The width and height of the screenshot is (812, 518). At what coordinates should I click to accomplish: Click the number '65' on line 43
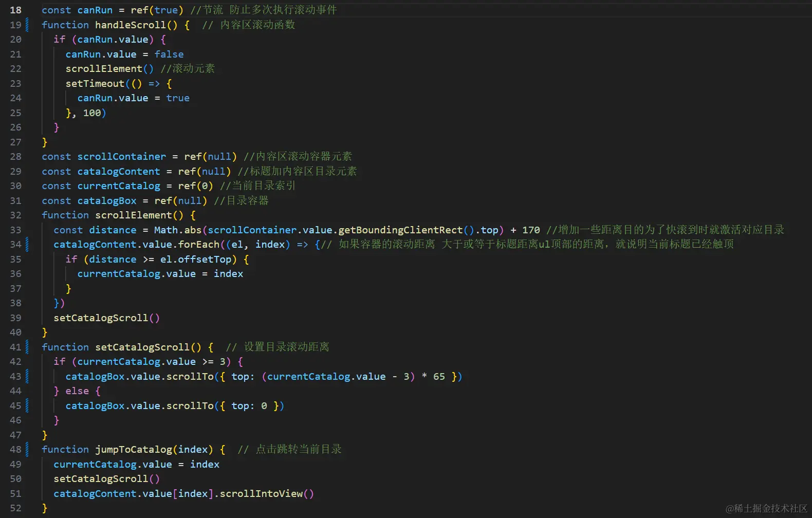tap(439, 376)
